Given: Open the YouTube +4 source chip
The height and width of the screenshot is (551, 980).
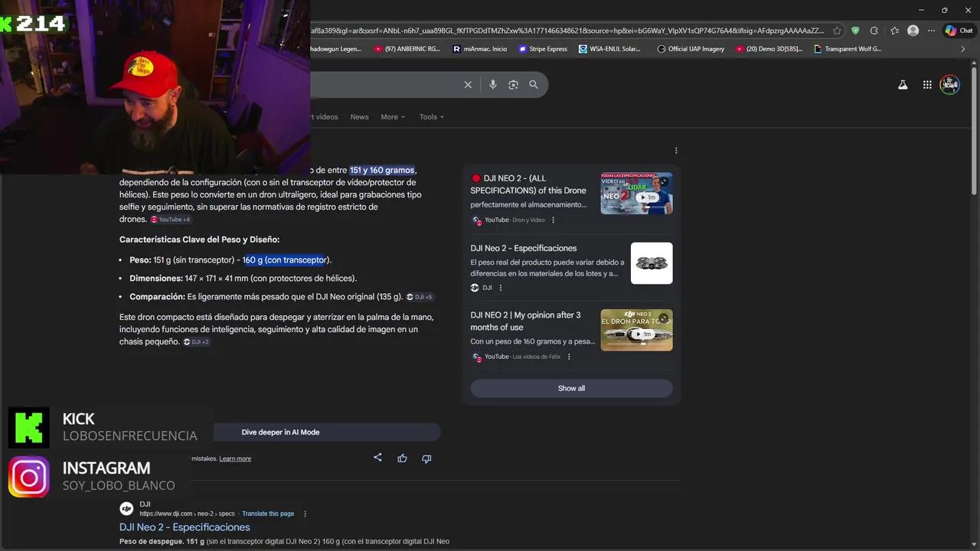Looking at the screenshot, I should 170,220.
